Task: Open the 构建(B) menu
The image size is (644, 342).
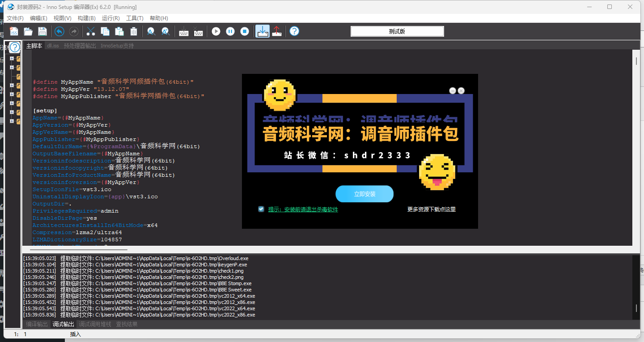Action: (x=86, y=18)
